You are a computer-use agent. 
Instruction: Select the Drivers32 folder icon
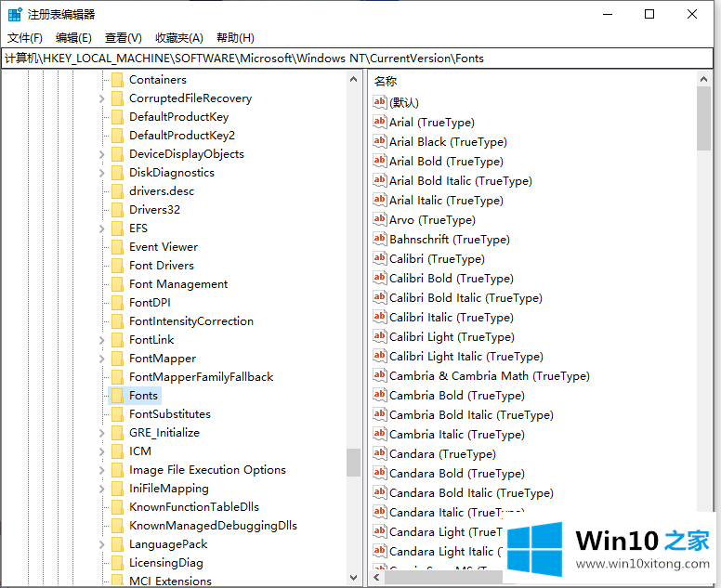[118, 210]
